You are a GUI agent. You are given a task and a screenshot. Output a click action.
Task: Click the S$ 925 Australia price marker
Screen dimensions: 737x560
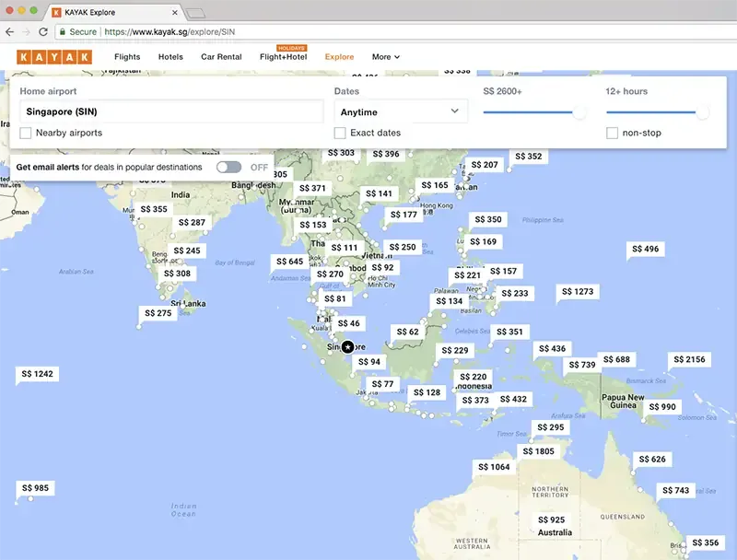[551, 520]
